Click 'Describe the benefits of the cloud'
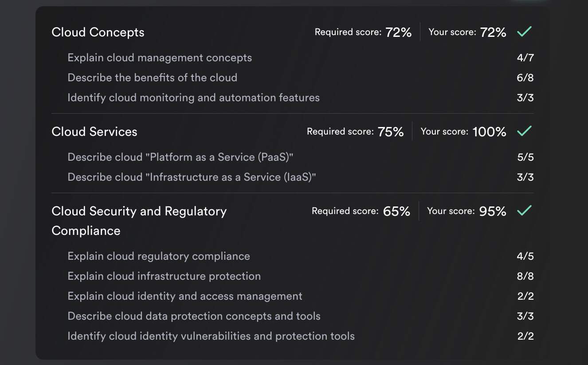 click(x=153, y=78)
